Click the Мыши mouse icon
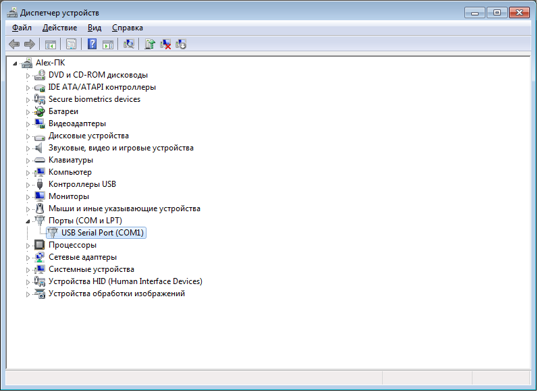538x392 pixels. (40, 208)
